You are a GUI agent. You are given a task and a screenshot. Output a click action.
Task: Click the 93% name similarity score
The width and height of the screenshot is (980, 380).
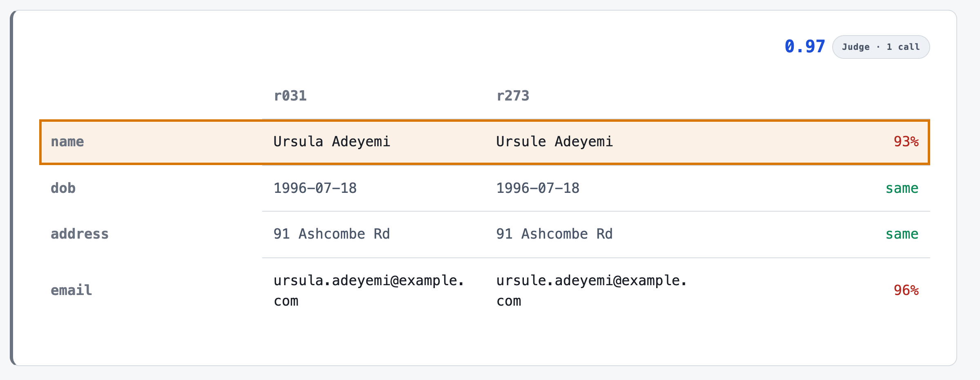click(x=906, y=142)
